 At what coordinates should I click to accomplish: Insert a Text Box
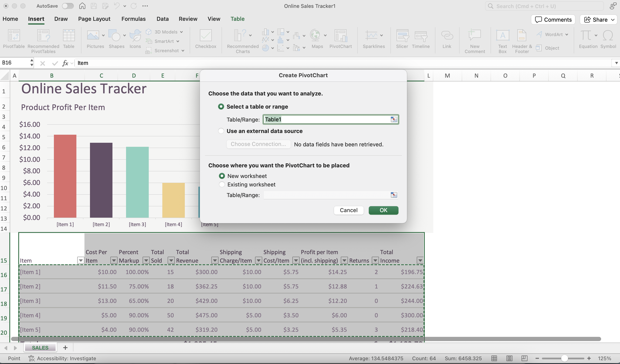(x=502, y=41)
